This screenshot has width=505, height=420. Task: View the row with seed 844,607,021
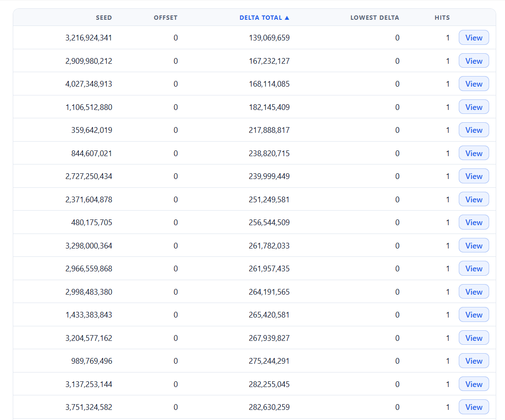click(x=474, y=153)
